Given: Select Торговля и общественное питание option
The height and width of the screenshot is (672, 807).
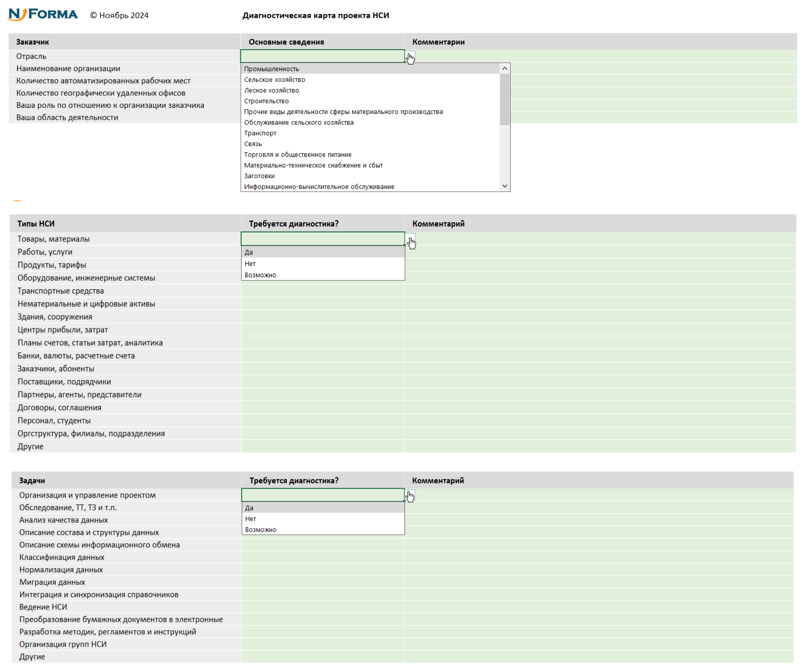Looking at the screenshot, I should (x=370, y=155).
